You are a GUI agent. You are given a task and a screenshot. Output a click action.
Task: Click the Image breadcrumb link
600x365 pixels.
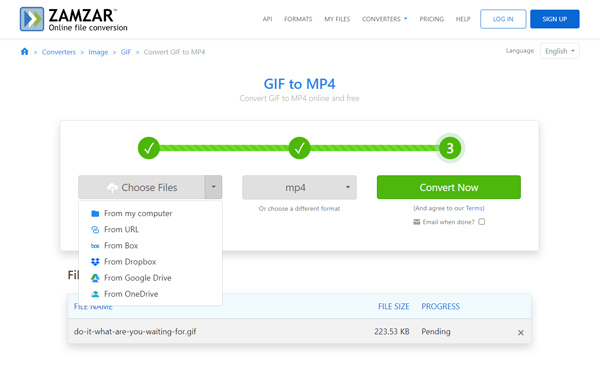pyautogui.click(x=98, y=52)
